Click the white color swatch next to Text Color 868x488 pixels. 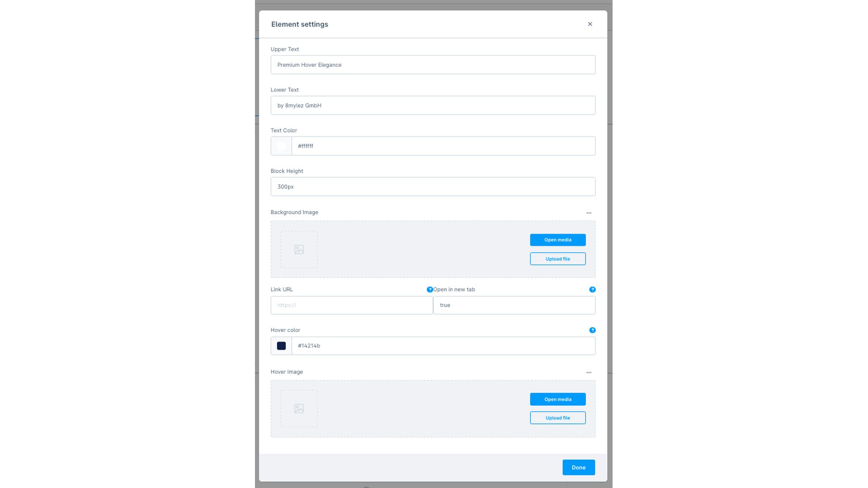click(x=281, y=146)
